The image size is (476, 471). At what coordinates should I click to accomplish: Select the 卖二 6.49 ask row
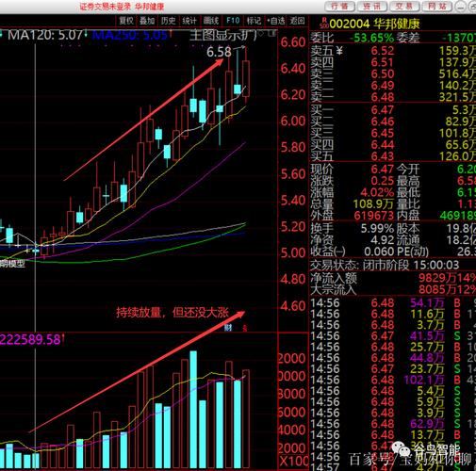[x=393, y=86]
